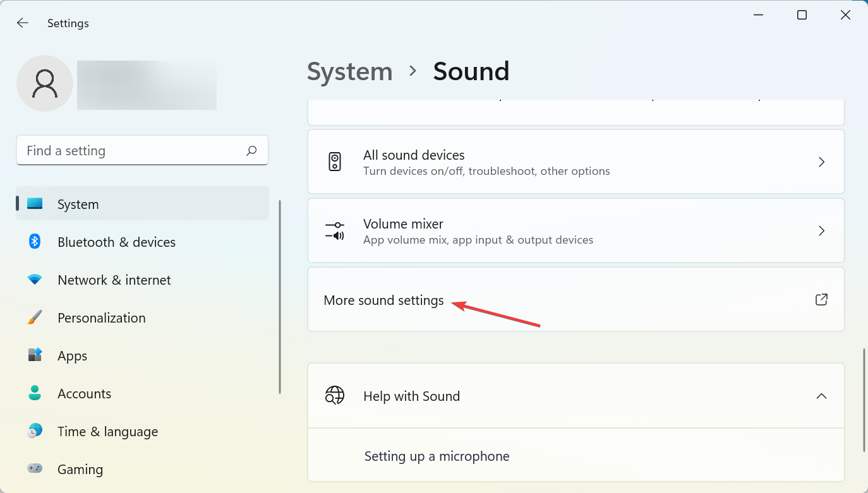This screenshot has width=868, height=493.
Task: Click the user profile avatar icon
Action: coord(45,83)
